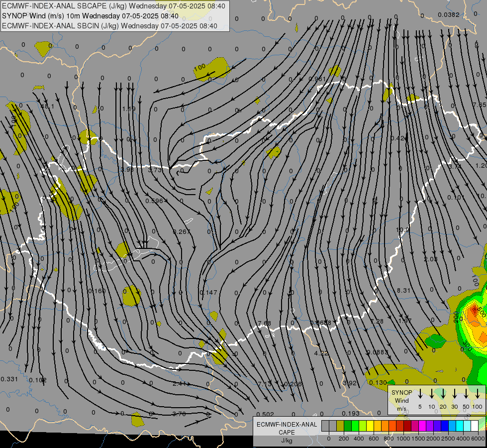
Task: Click the map value '0.961'
Action: [x=317, y=79]
